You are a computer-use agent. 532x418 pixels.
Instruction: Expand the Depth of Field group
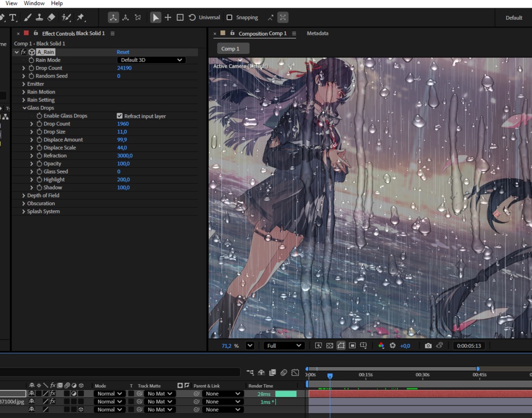click(x=23, y=196)
